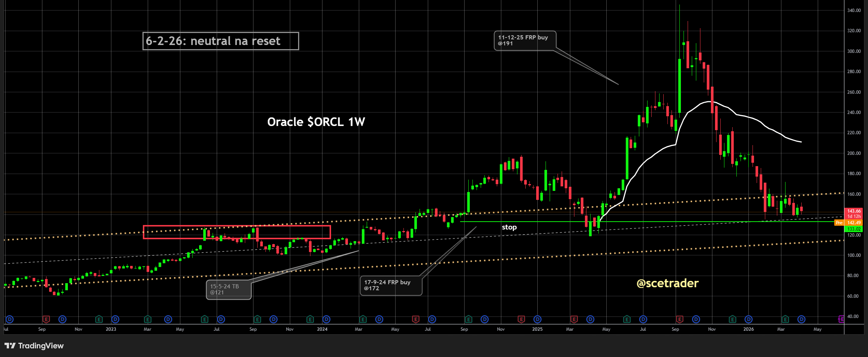The image size is (868, 357).
Task: Click the dividend marker at April 2023
Action: tap(168, 319)
